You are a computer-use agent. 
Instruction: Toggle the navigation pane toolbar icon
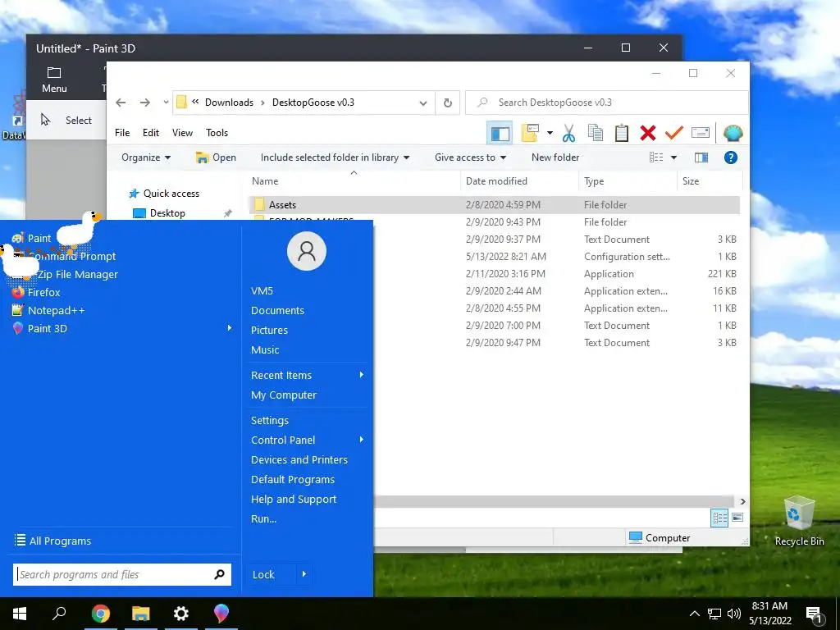(x=500, y=134)
